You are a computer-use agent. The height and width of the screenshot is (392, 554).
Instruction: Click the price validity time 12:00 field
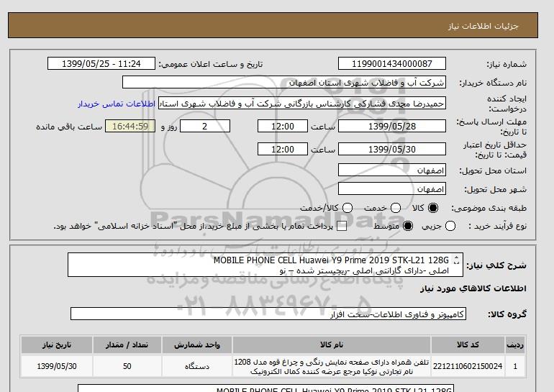283,149
